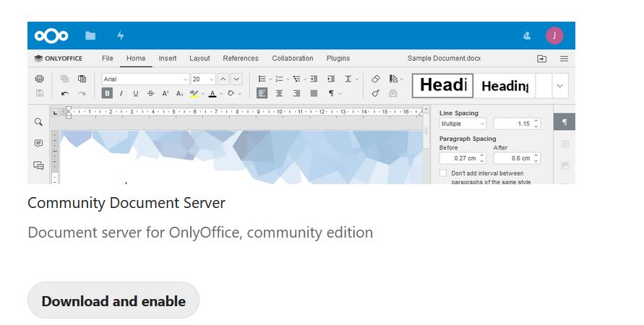Switch to the Layout tab
The image size is (644, 325).
click(x=199, y=58)
